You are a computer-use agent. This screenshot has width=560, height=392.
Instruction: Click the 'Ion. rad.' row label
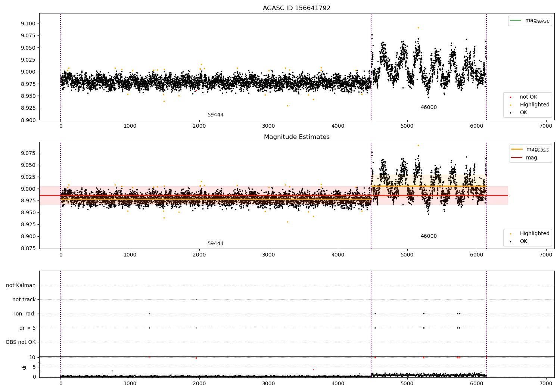25,314
